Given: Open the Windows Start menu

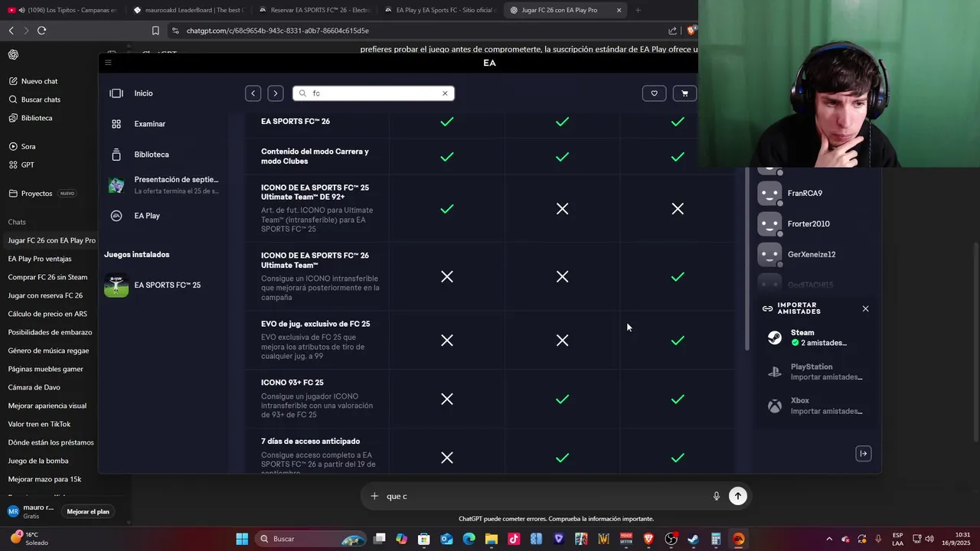Looking at the screenshot, I should (242, 539).
